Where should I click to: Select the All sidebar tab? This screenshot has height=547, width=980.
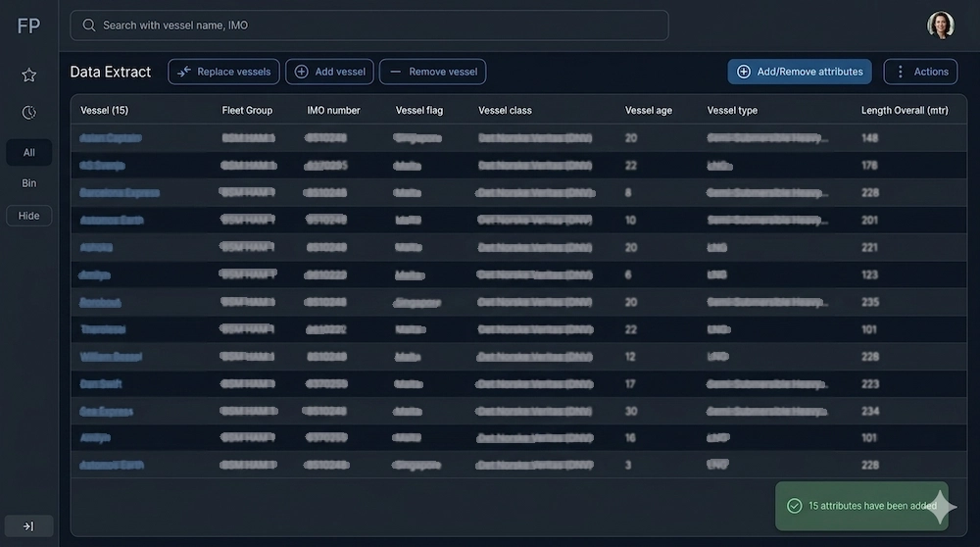coord(29,153)
